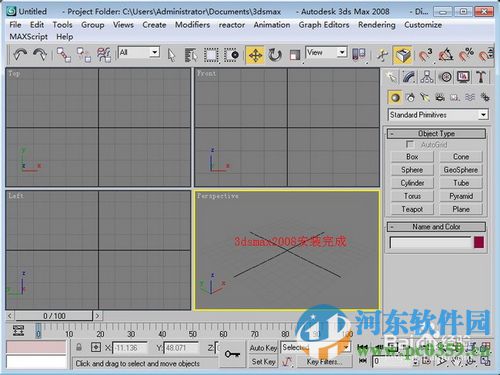Toggle the Auto Key button
500x375 pixels.
(263, 348)
